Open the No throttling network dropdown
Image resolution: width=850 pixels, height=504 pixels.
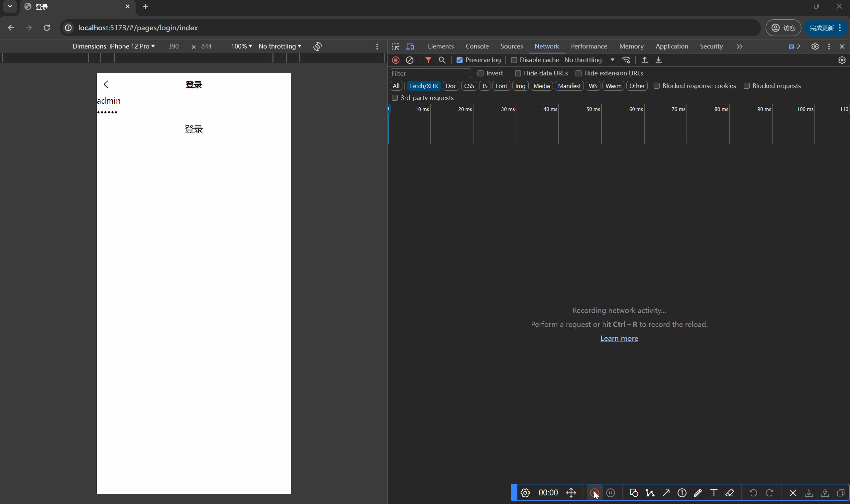[x=590, y=59]
